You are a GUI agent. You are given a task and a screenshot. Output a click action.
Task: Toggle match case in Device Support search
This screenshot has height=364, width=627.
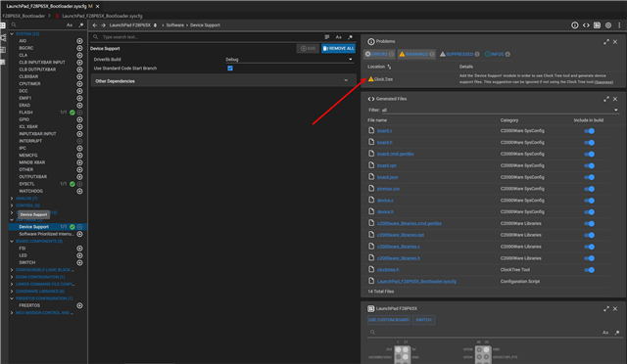[338, 37]
